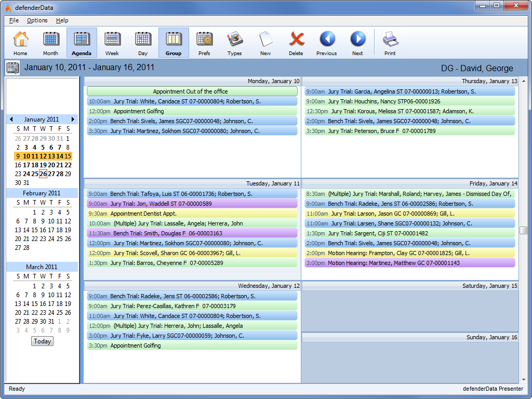
Task: Open appointment Types icon
Action: (x=235, y=43)
